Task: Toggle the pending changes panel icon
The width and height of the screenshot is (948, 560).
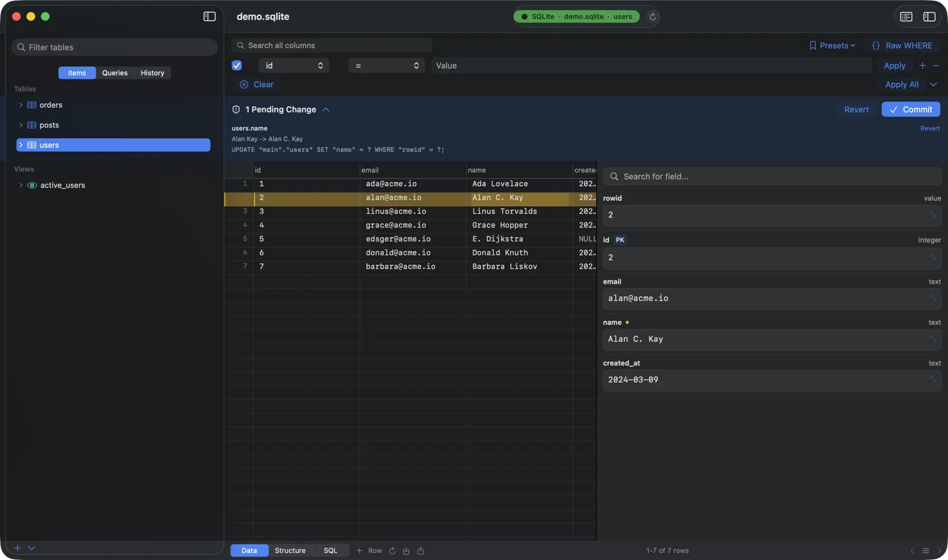Action: click(906, 17)
